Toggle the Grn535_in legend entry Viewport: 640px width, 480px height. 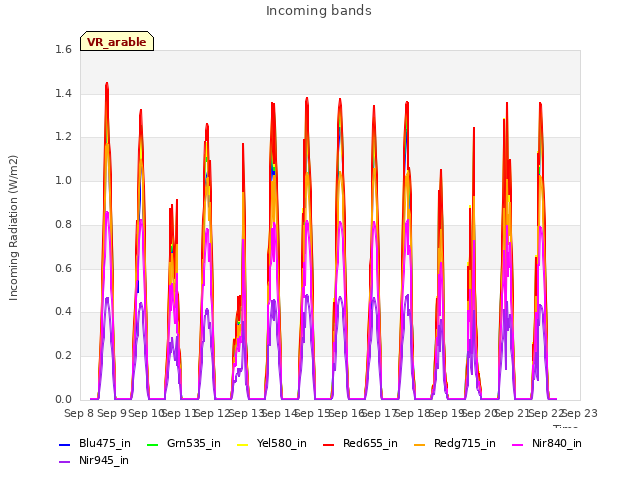coord(184,443)
